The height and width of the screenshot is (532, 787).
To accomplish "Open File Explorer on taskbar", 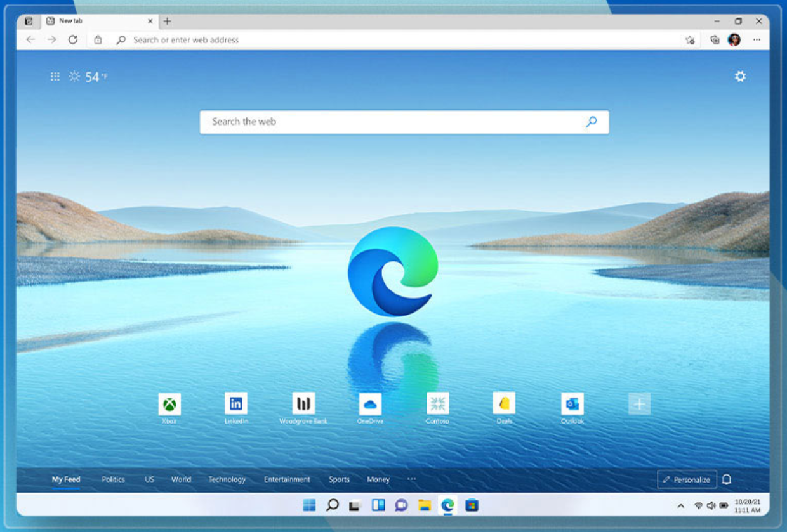I will pos(425,505).
